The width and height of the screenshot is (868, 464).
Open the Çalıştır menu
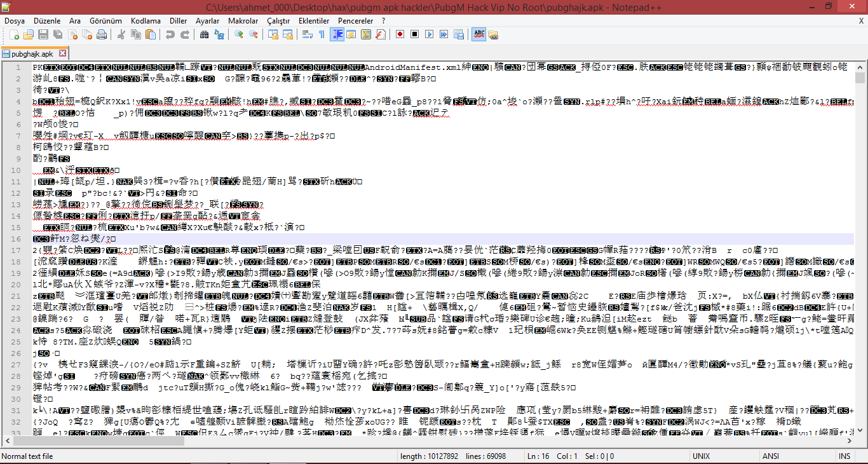[x=278, y=21]
